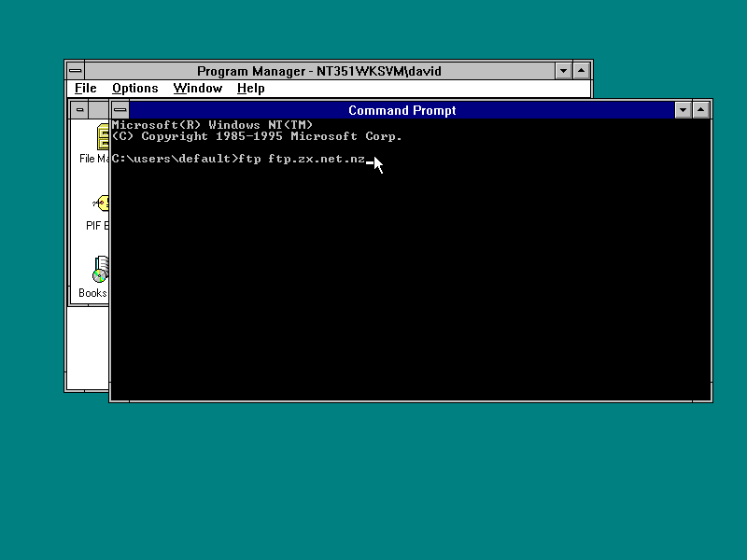The image size is (747, 560).
Task: Open the Help menu in Program Manager
Action: point(251,89)
